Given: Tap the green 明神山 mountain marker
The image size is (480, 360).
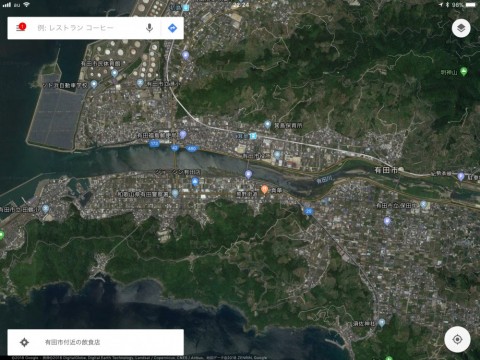Looking at the screenshot, I should coord(463,71).
